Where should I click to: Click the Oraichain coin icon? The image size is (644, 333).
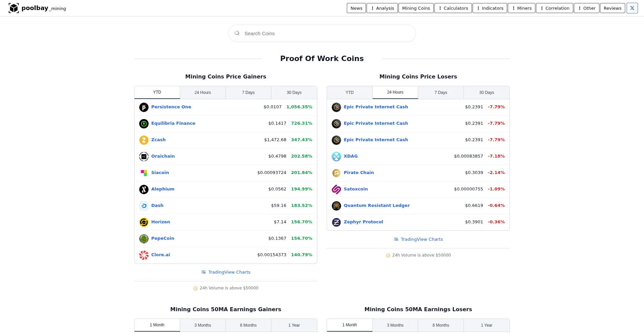pos(144,157)
